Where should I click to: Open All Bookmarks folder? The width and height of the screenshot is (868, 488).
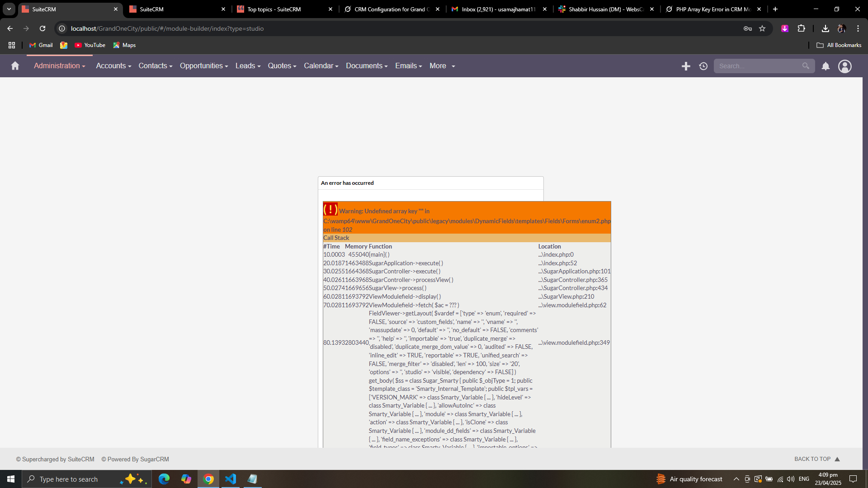pos(839,45)
